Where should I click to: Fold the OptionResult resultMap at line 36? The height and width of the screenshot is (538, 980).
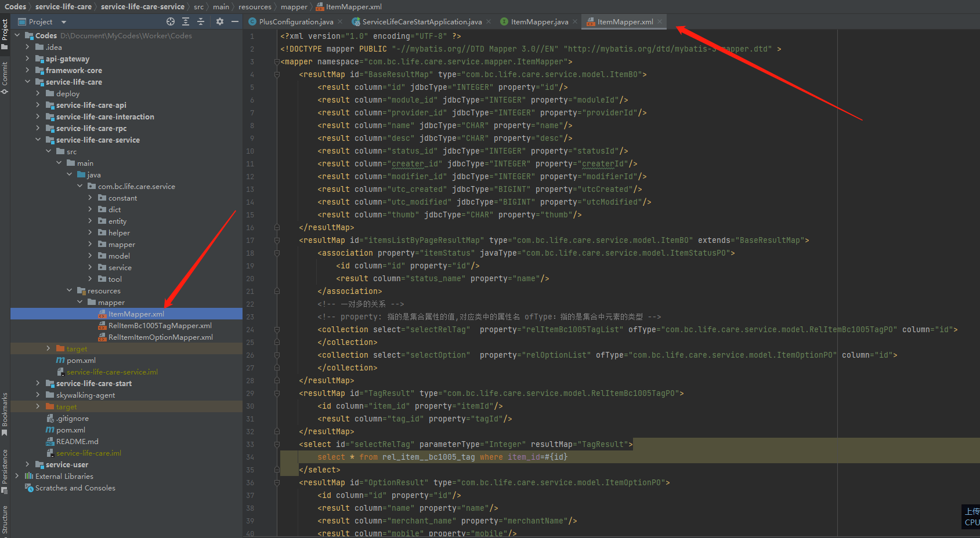click(x=277, y=482)
